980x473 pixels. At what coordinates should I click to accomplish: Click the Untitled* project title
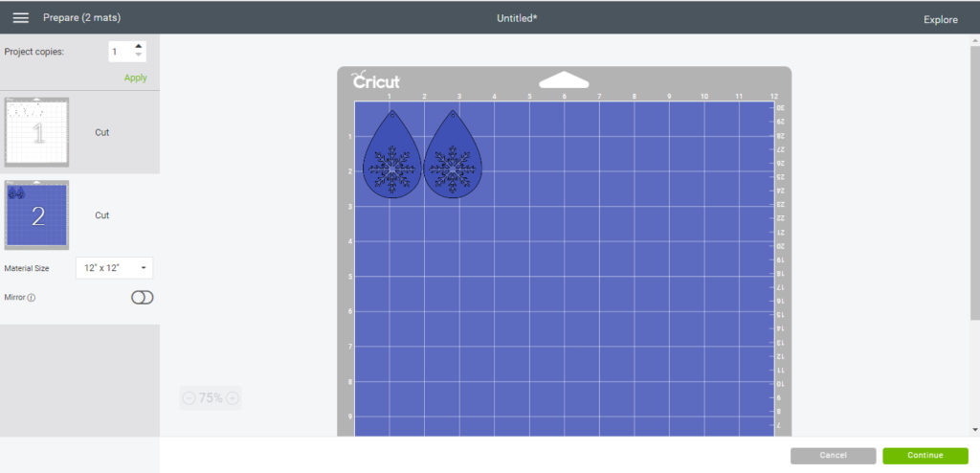[x=517, y=18]
